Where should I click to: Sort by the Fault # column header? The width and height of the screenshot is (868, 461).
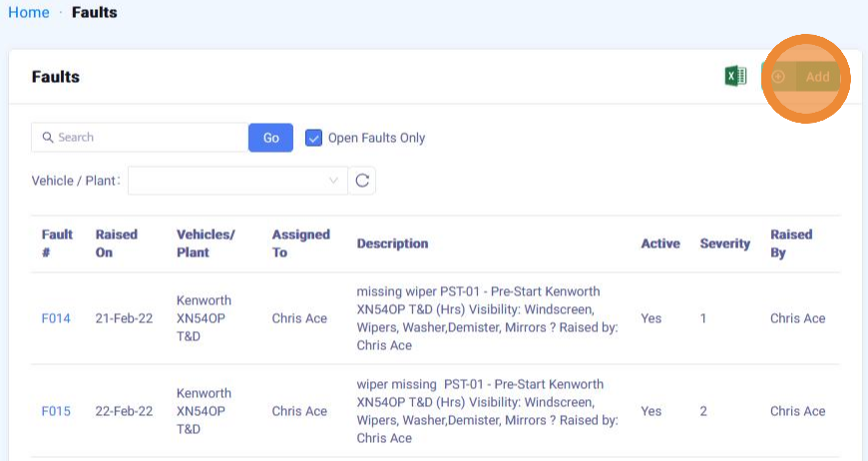57,243
